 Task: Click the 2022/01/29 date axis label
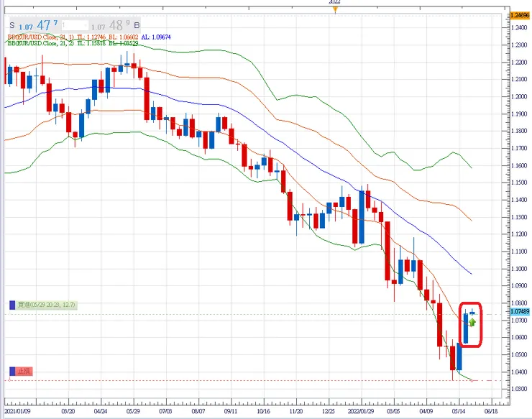pos(361,411)
